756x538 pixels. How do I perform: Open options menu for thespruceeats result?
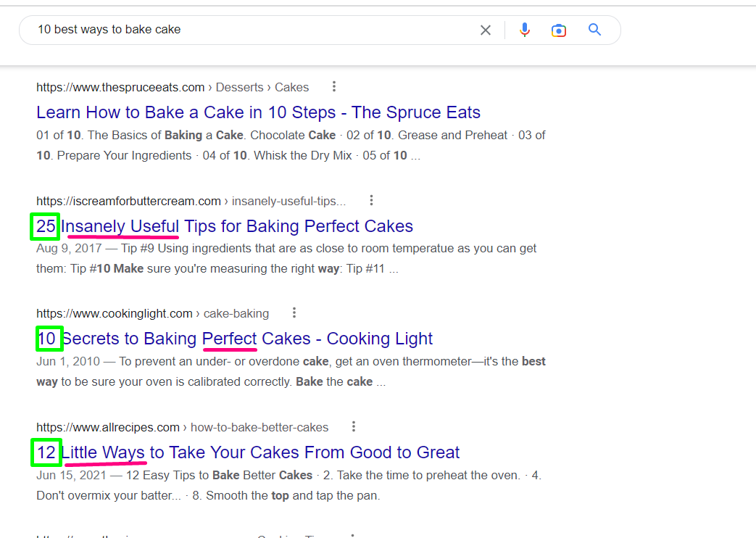334,87
